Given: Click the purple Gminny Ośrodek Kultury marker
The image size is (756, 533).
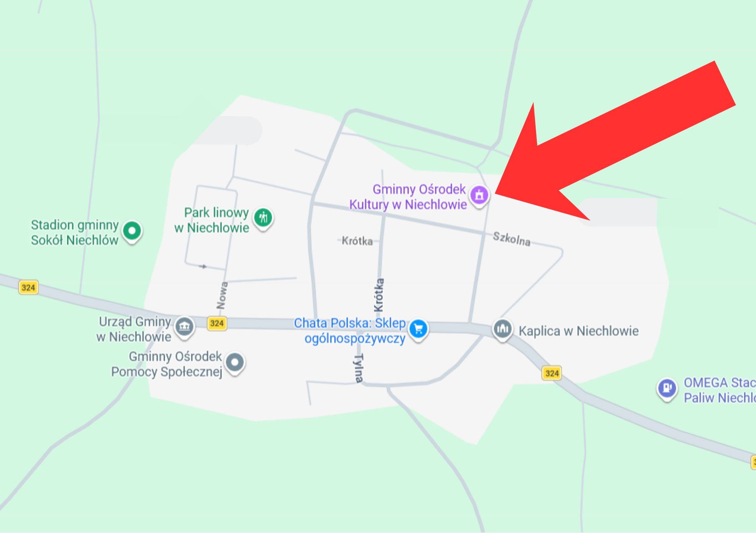Looking at the screenshot, I should (x=479, y=195).
